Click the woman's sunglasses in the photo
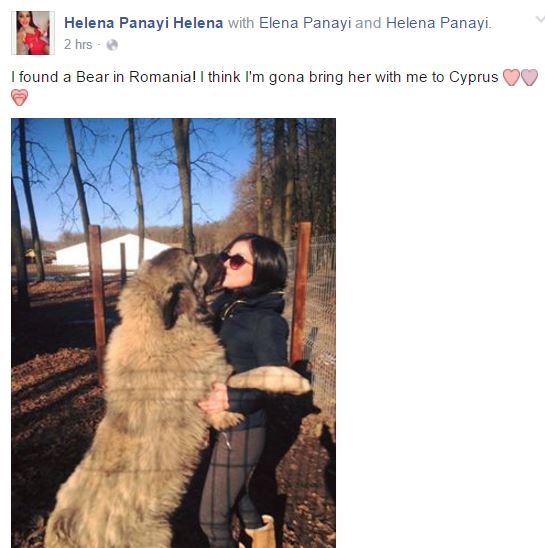The width and height of the screenshot is (545, 548). (x=235, y=261)
